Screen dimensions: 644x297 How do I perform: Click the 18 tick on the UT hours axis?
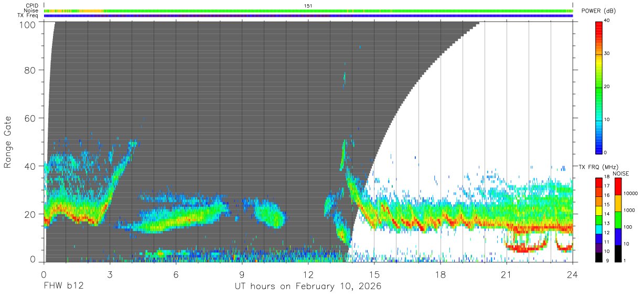point(441,274)
